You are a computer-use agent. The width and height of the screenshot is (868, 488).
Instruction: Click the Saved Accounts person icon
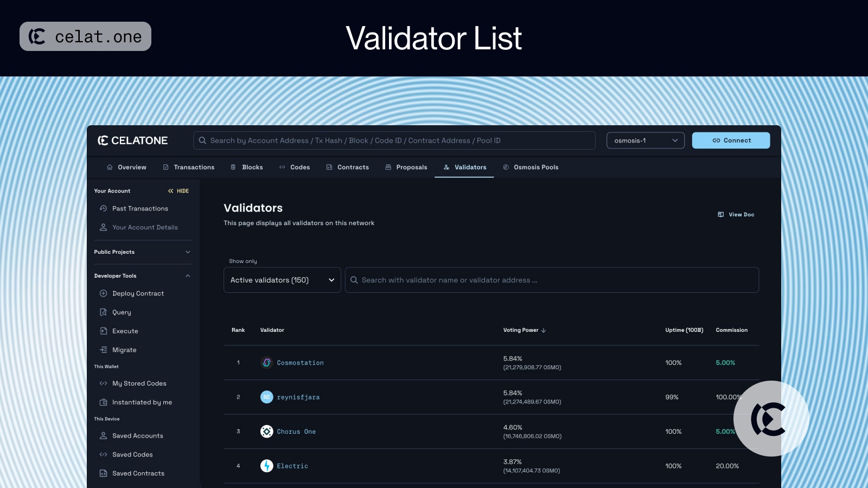click(x=103, y=435)
